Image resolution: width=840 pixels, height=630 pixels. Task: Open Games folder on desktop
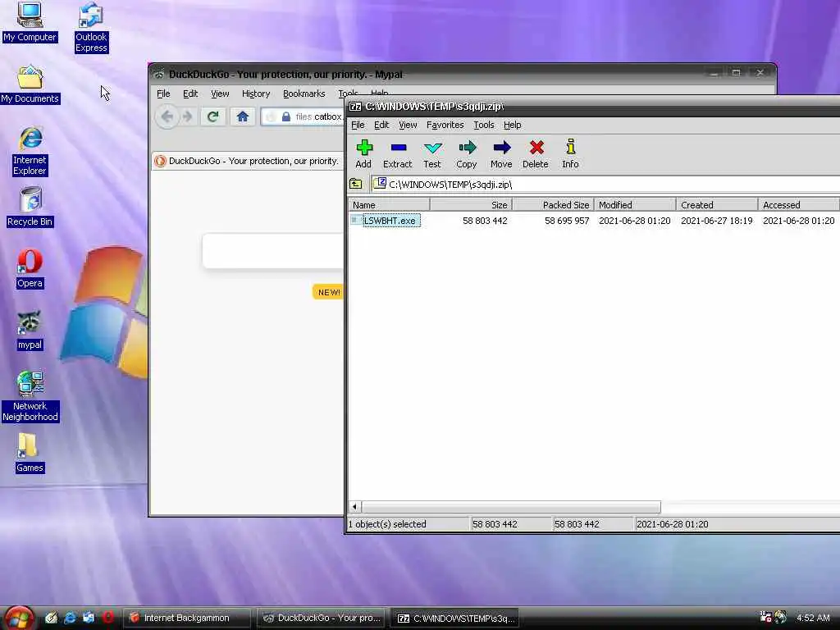[x=30, y=453]
